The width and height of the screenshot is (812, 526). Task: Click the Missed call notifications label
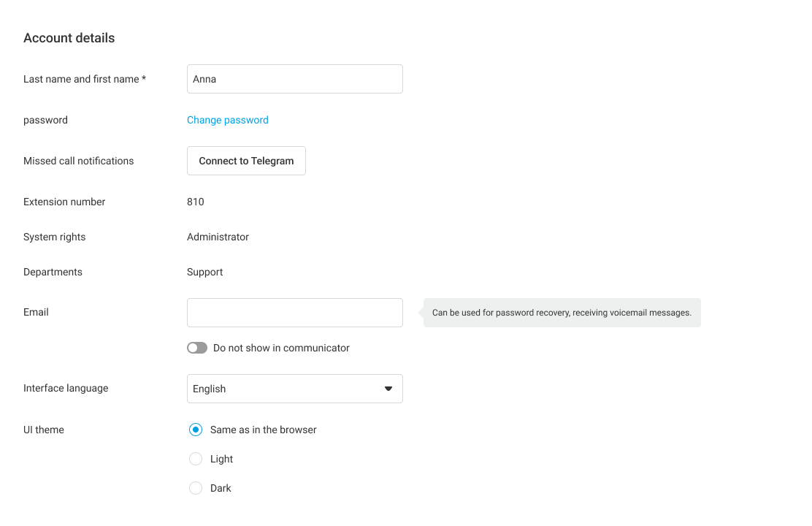pos(79,161)
